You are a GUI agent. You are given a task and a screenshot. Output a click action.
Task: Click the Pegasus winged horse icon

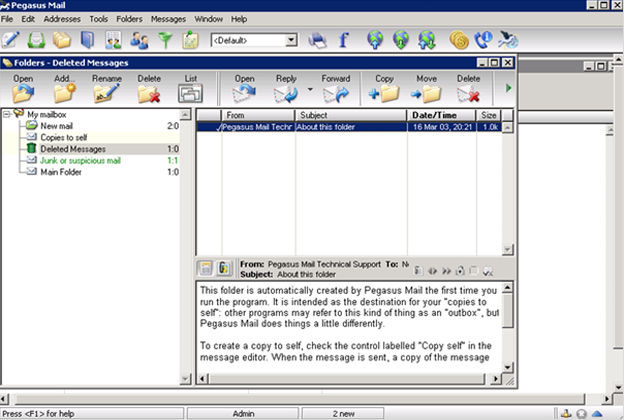tap(508, 40)
